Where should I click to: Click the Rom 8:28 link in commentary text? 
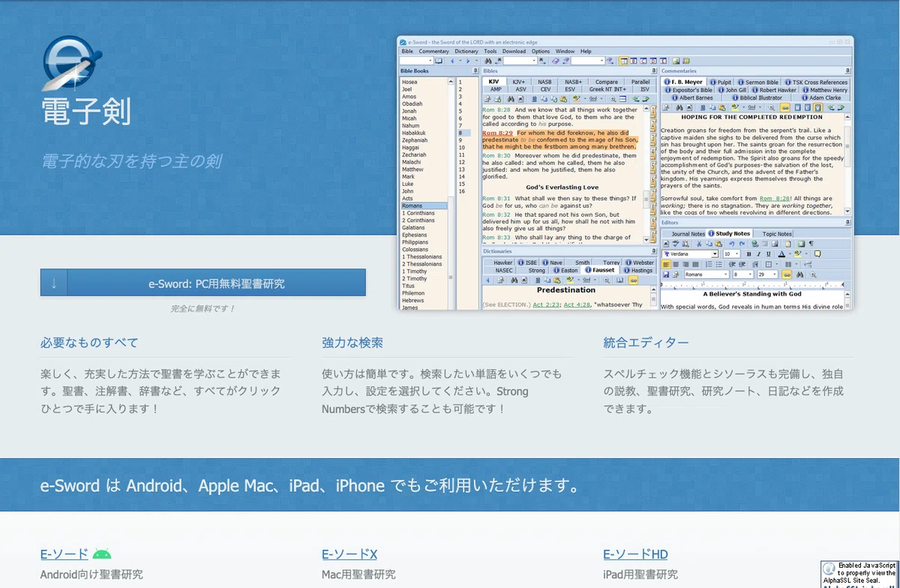tap(774, 199)
